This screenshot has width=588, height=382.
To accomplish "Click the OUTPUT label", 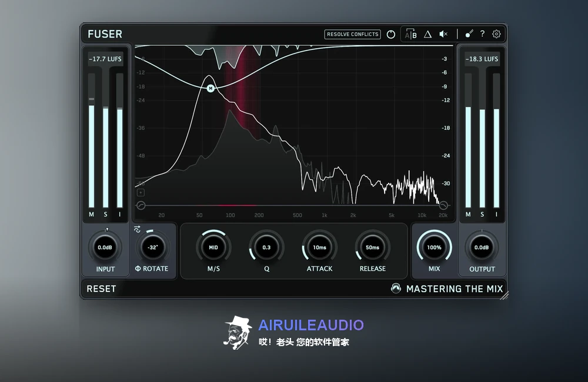I will tap(482, 269).
